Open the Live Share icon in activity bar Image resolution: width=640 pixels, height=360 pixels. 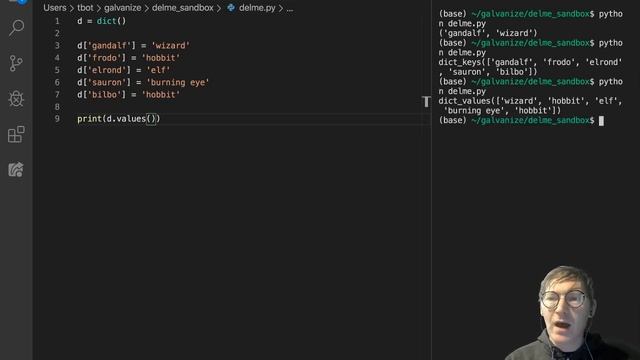pyautogui.click(x=16, y=169)
